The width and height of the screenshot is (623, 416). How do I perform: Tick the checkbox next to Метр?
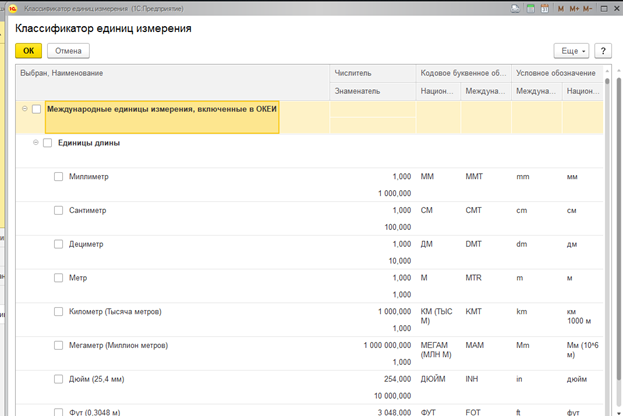[58, 278]
